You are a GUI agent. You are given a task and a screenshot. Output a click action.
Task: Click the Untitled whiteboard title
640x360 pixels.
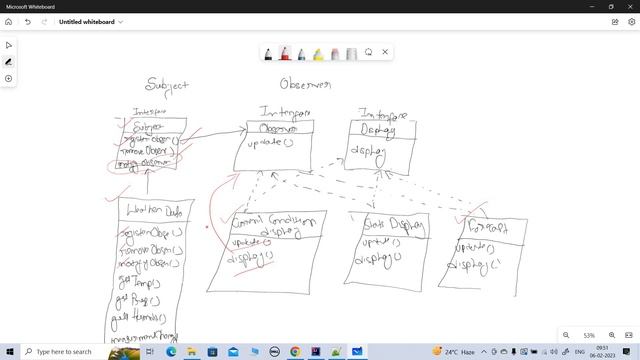[87, 22]
